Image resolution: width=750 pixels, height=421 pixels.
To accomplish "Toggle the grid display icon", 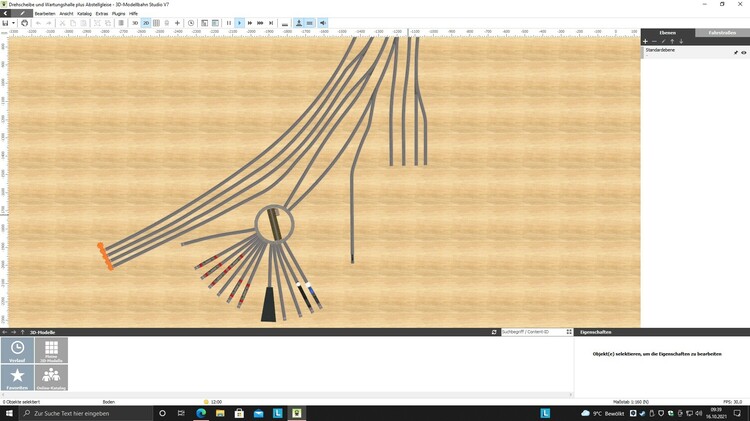I will [x=156, y=23].
